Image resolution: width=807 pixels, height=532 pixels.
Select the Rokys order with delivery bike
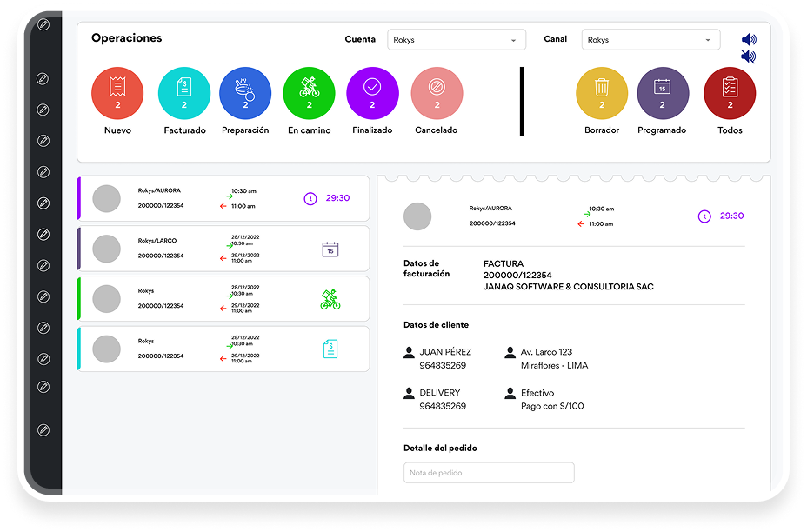coord(223,299)
